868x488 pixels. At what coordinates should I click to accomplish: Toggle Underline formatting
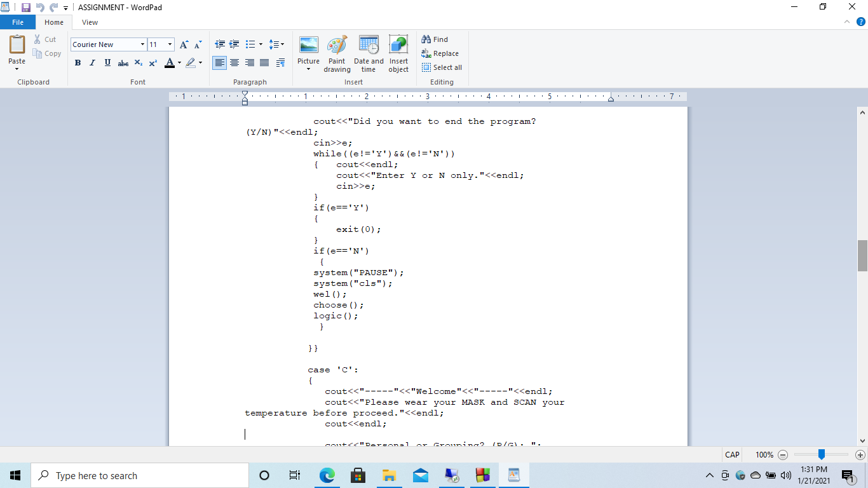point(107,63)
